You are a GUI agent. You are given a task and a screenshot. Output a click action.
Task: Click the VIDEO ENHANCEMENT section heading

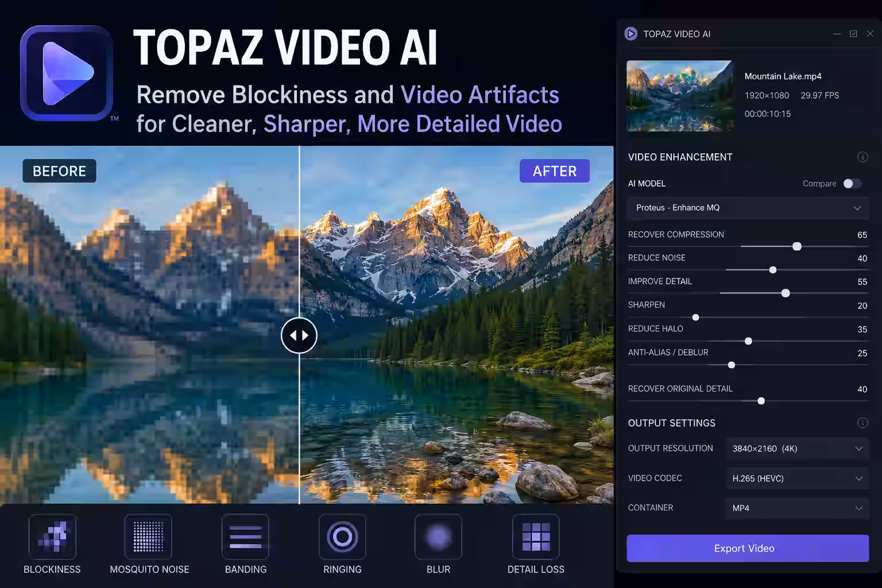pos(680,157)
